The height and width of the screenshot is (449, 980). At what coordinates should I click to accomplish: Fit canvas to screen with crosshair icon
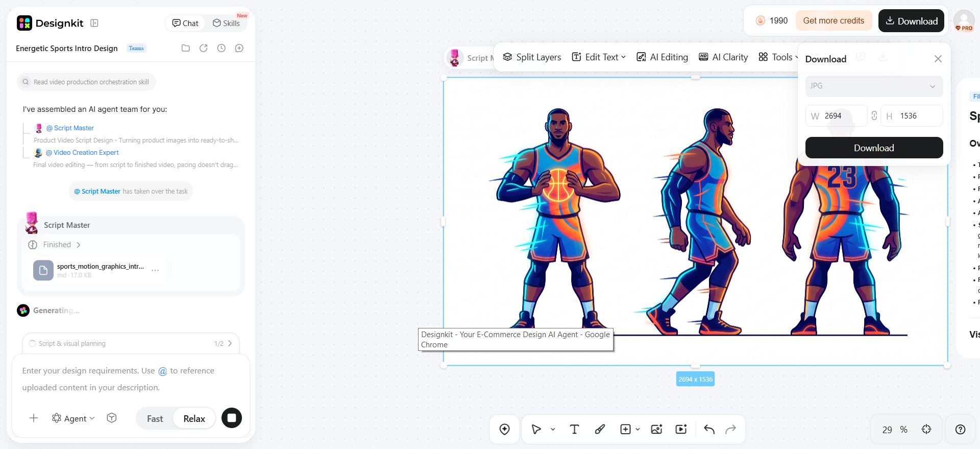coord(927,430)
